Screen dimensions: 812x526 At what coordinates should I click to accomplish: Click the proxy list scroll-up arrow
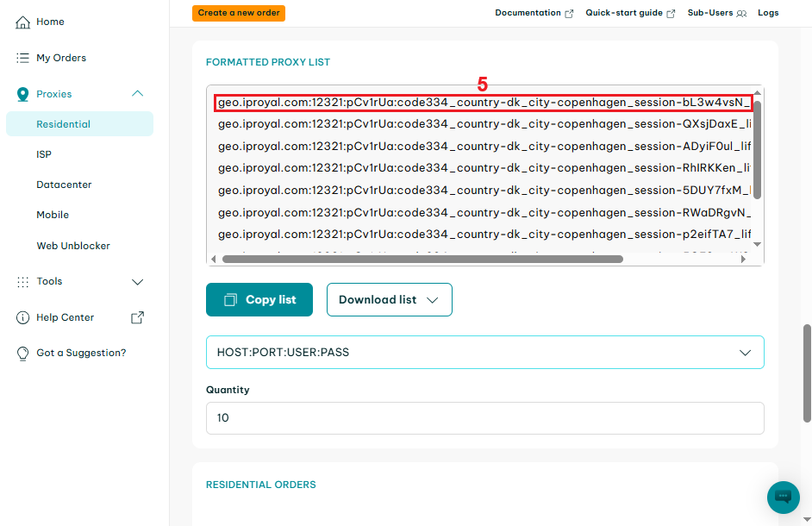[757, 92]
